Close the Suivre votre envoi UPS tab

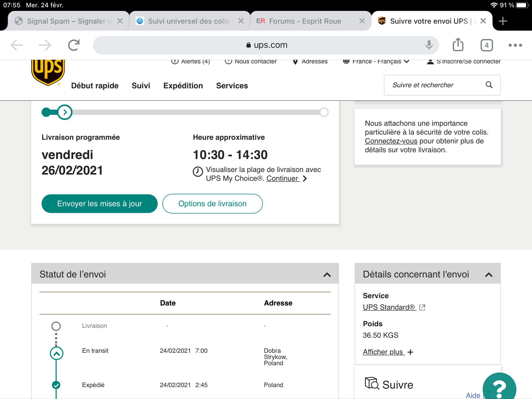483,21
